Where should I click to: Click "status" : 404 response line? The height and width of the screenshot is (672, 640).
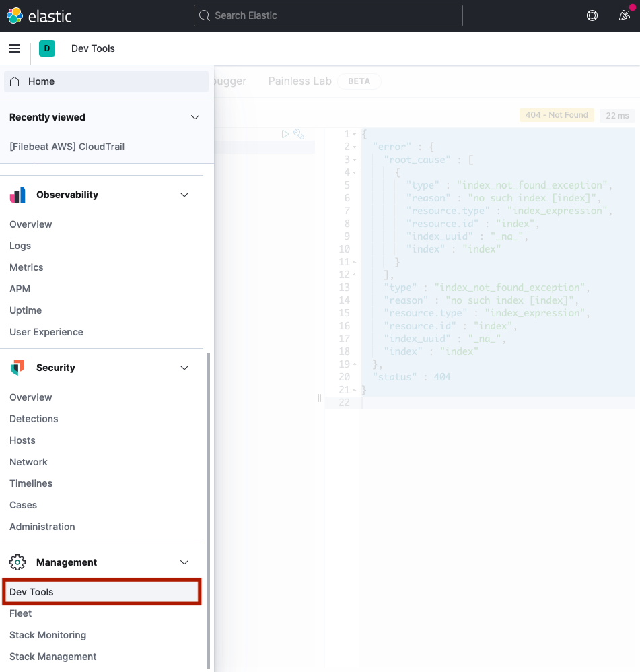(412, 376)
